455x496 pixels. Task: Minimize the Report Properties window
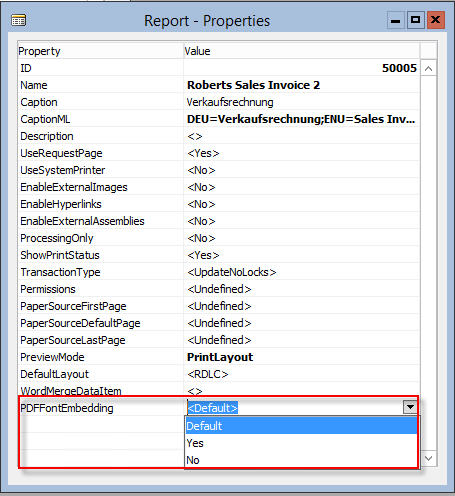coord(396,20)
